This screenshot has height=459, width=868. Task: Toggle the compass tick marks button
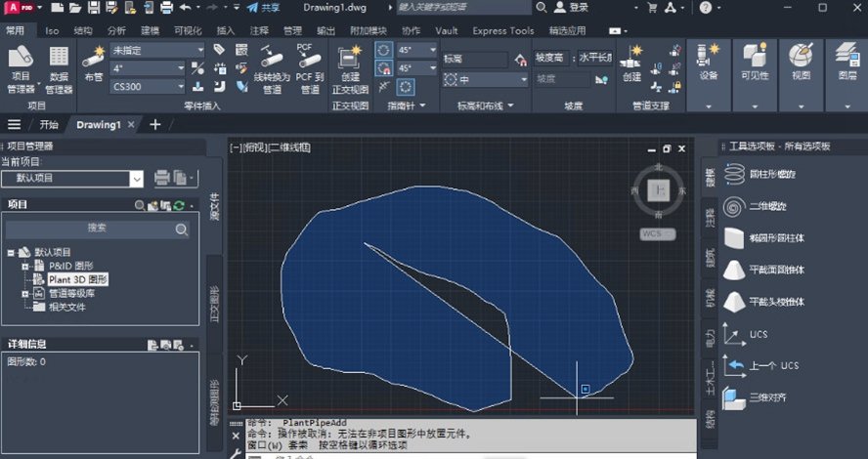[383, 87]
